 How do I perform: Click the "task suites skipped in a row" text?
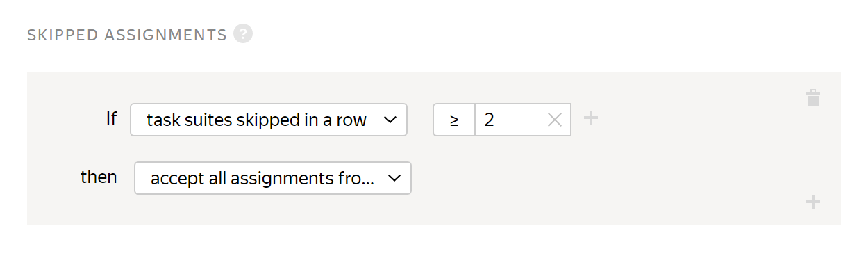(x=256, y=120)
